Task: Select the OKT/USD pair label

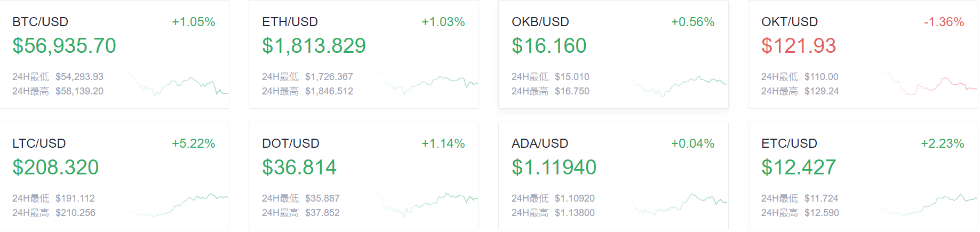Action: 789,22
